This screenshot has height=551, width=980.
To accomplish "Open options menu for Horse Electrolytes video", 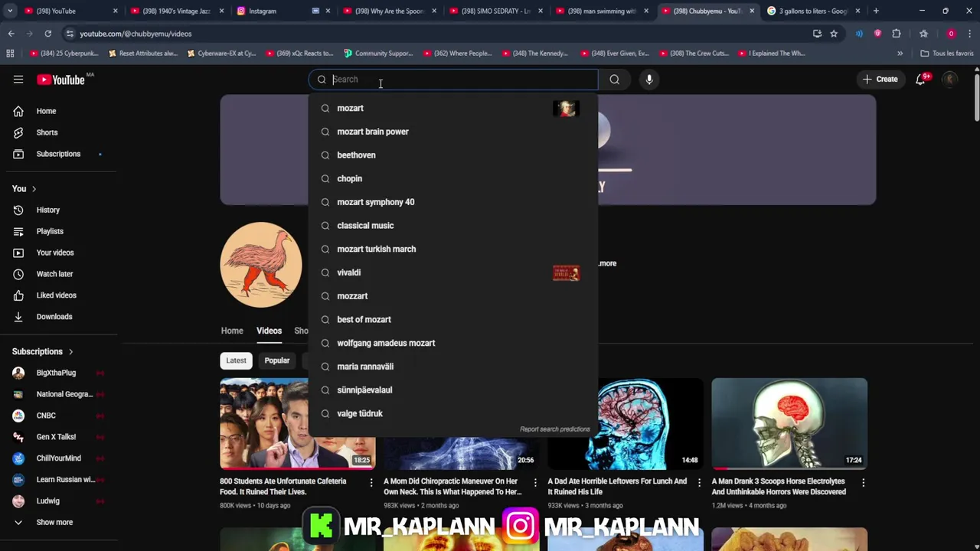I will tap(863, 483).
